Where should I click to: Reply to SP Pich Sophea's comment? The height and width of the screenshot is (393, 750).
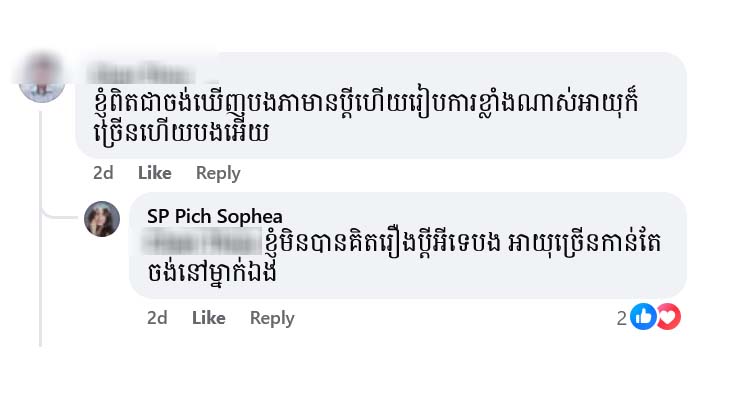[x=272, y=318]
